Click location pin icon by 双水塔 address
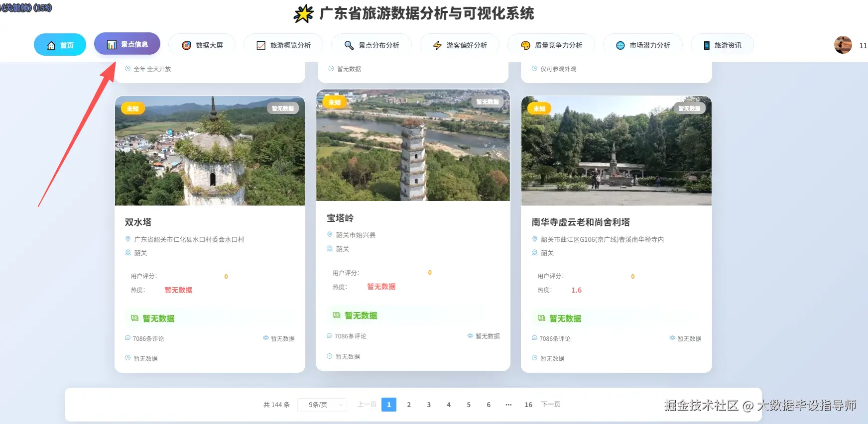Viewport: 868px width, 424px height. coord(128,239)
